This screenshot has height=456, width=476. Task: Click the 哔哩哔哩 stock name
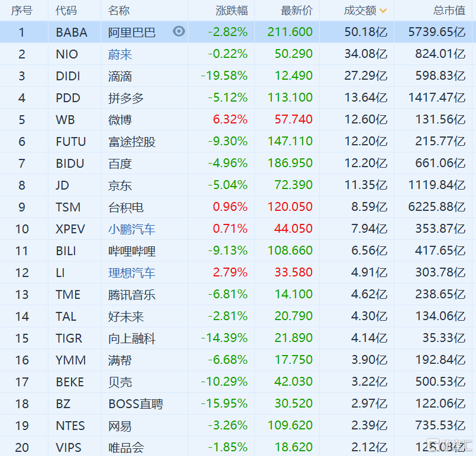pyautogui.click(x=132, y=250)
